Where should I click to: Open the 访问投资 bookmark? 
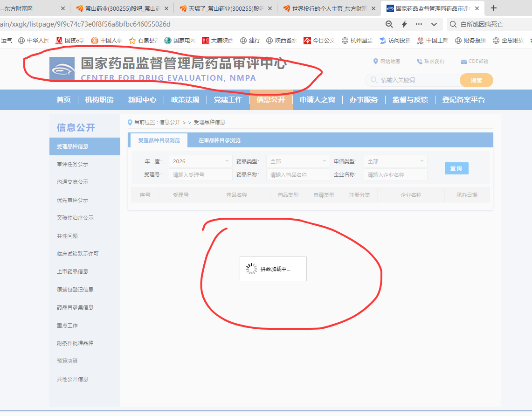pyautogui.click(x=395, y=41)
